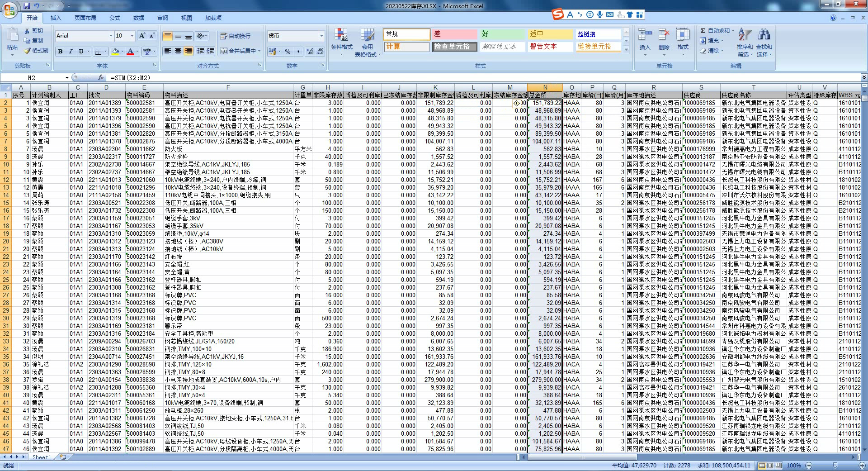Click the percent style icon
The height and width of the screenshot is (471, 868).
click(288, 52)
